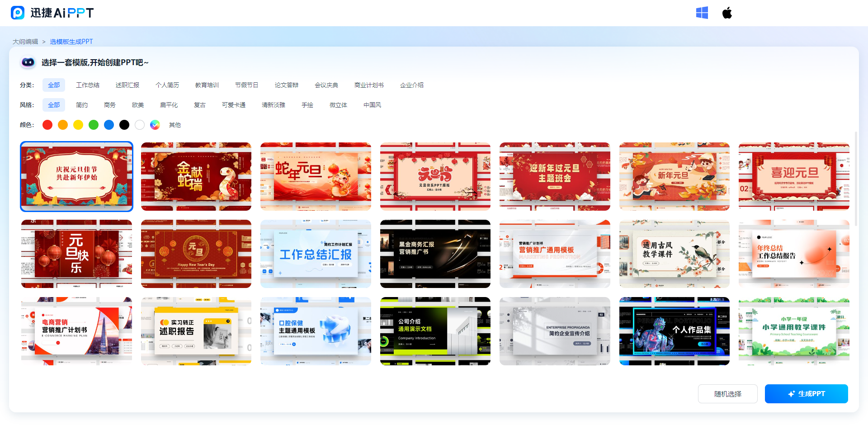This screenshot has width=868, height=425.
Task: Select category 教育培训
Action: [x=207, y=85]
